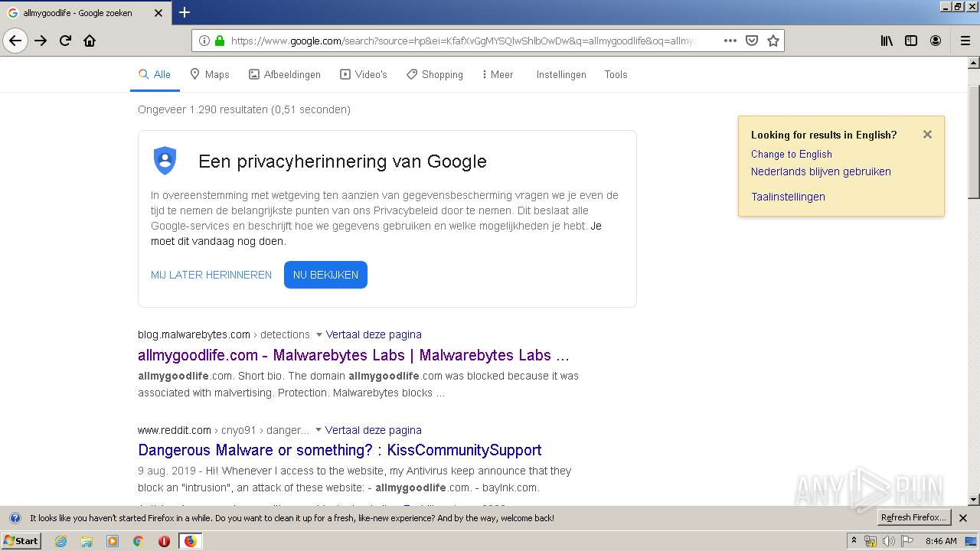Screen dimensions: 980x551
Task: Switch to the Alle results tab
Action: 154,74
